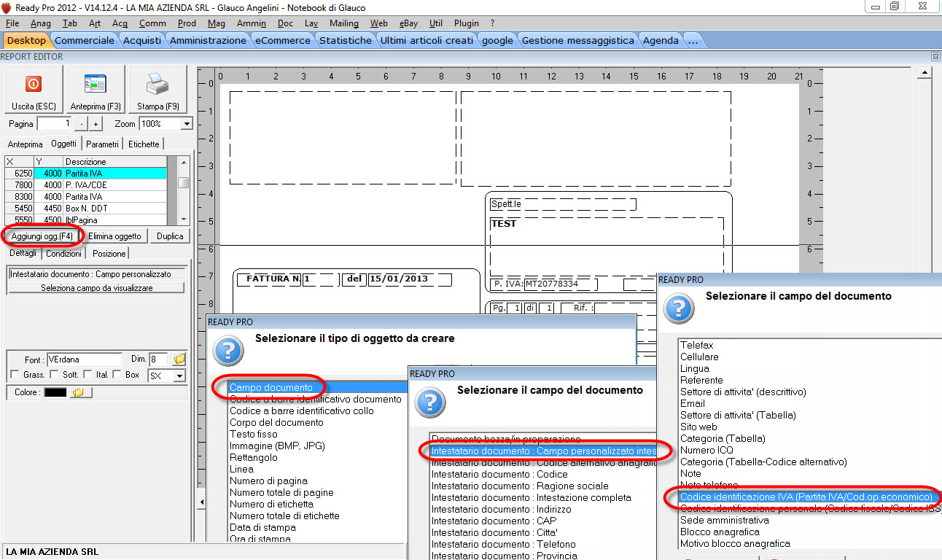This screenshot has width=942, height=560.
Task: Open font picker folder icon beside Dim.
Action: coord(179,359)
